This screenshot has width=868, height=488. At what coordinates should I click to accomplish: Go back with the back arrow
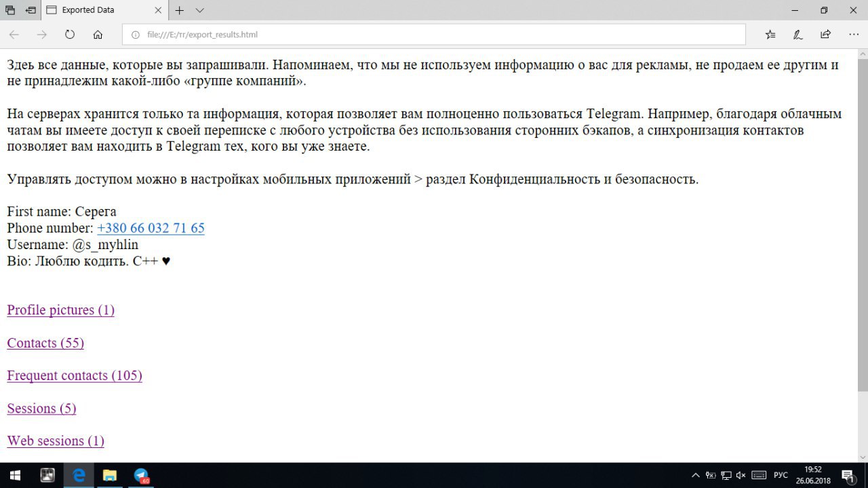point(14,34)
